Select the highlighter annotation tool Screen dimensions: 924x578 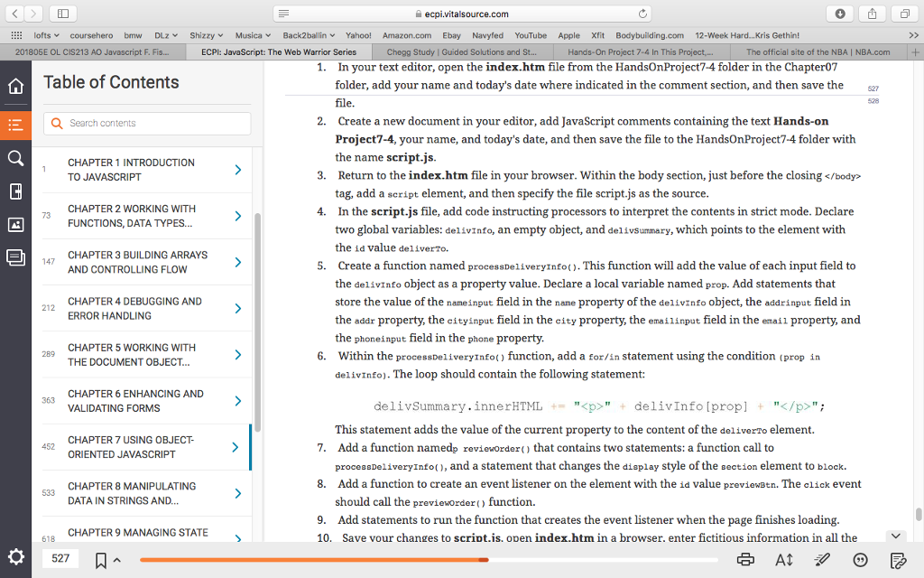click(x=822, y=559)
